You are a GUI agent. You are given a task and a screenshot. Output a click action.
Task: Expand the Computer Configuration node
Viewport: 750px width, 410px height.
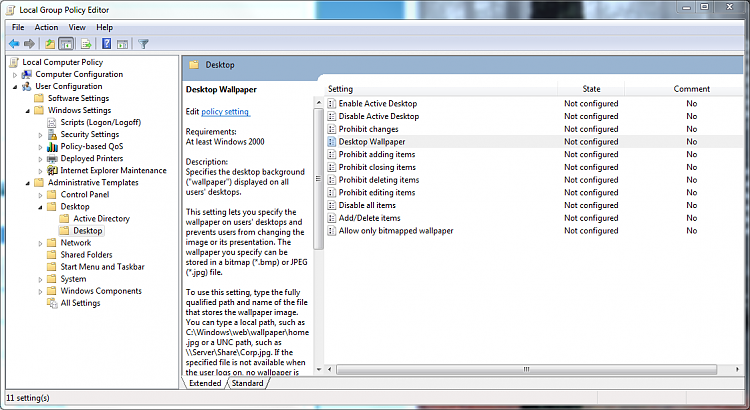click(15, 75)
